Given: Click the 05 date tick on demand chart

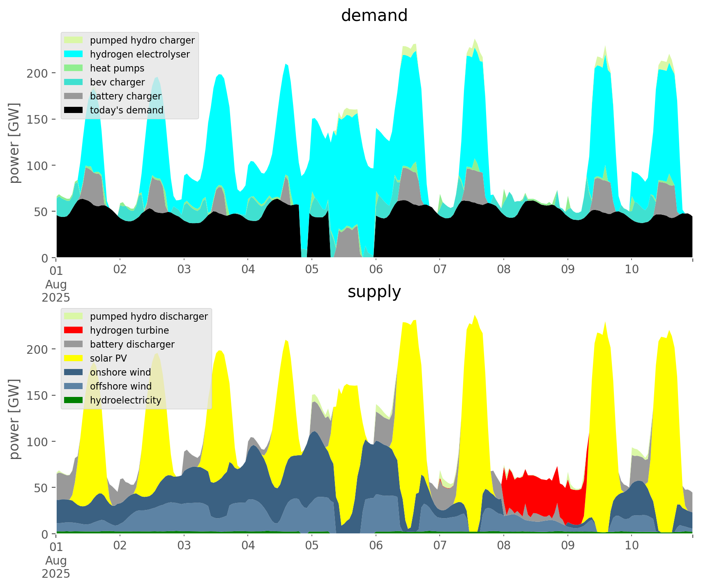Looking at the screenshot, I should tap(312, 270).
